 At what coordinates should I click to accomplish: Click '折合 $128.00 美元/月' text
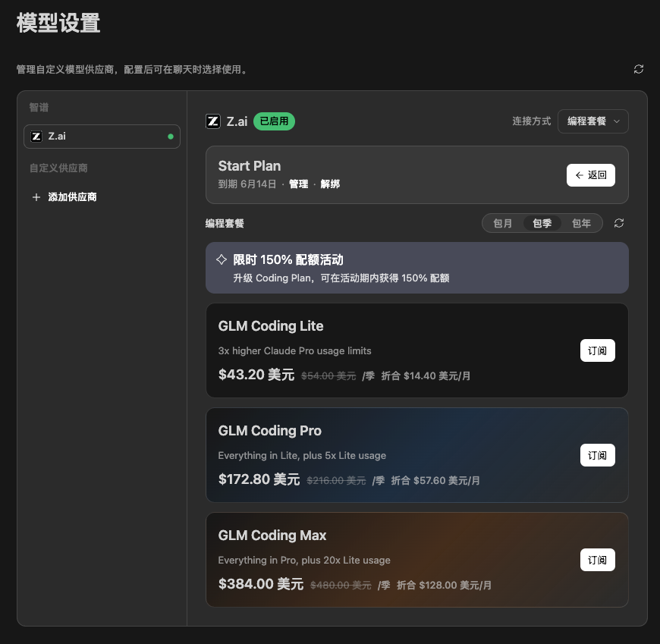[444, 586]
